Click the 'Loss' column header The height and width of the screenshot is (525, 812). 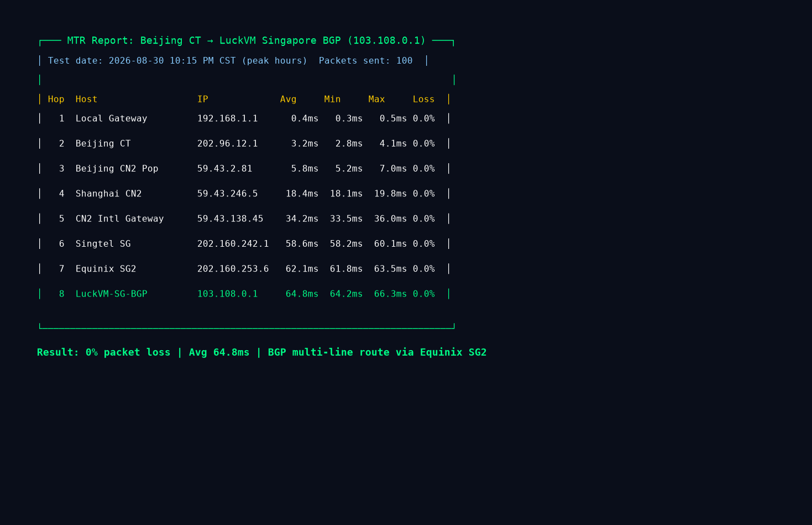pyautogui.click(x=424, y=100)
